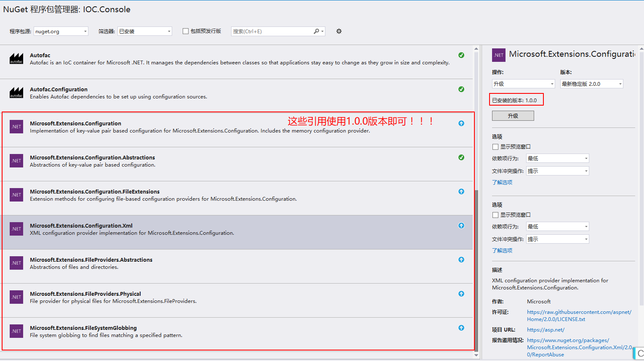Click the 搜索 search input field
This screenshot has height=361, width=644.
tap(271, 32)
